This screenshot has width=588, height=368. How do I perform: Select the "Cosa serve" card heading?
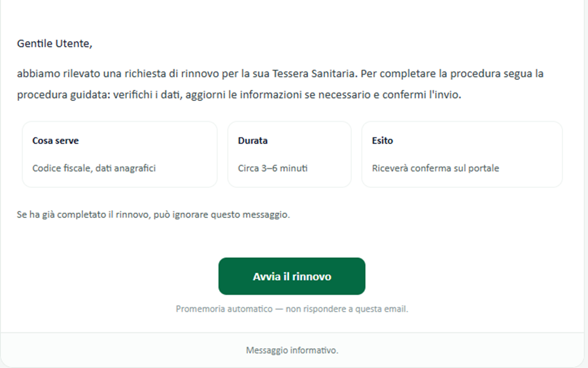(56, 141)
